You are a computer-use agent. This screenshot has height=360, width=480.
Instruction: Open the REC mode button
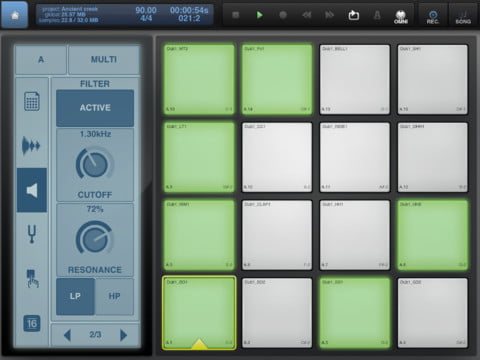coord(433,17)
